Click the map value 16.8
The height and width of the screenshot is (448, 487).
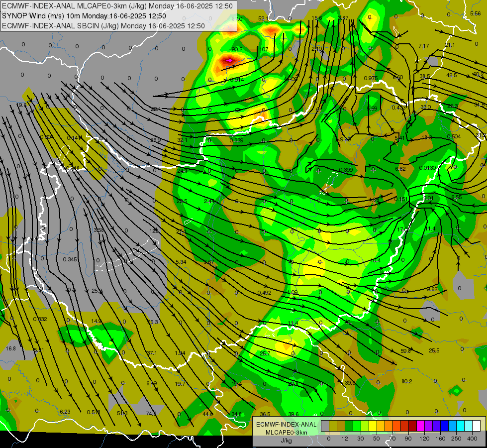10,348
